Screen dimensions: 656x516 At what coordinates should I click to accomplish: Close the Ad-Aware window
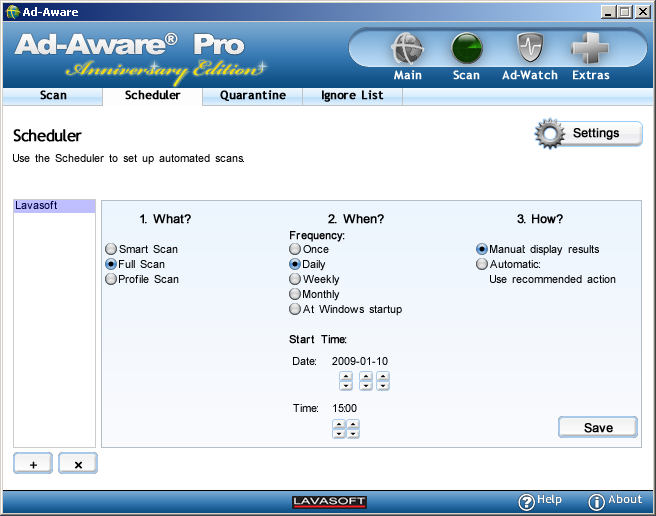tap(643, 12)
